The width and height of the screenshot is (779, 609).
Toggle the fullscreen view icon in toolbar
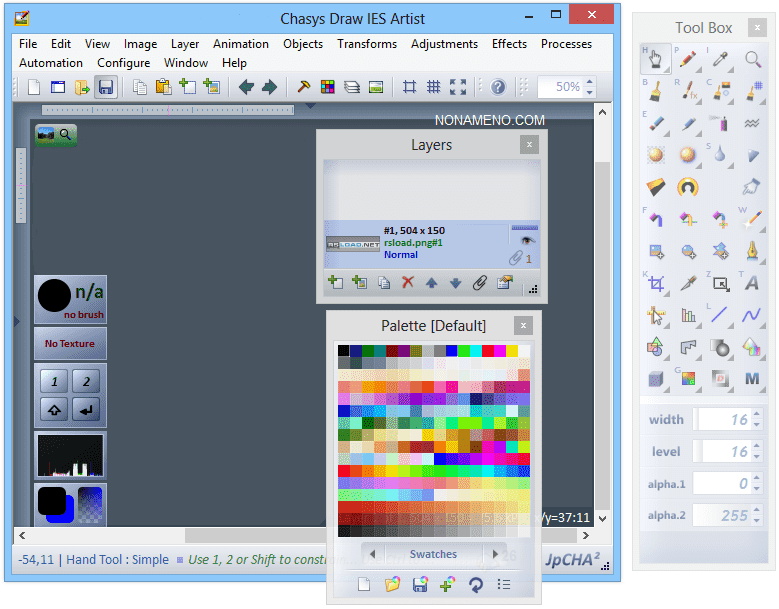click(x=457, y=87)
